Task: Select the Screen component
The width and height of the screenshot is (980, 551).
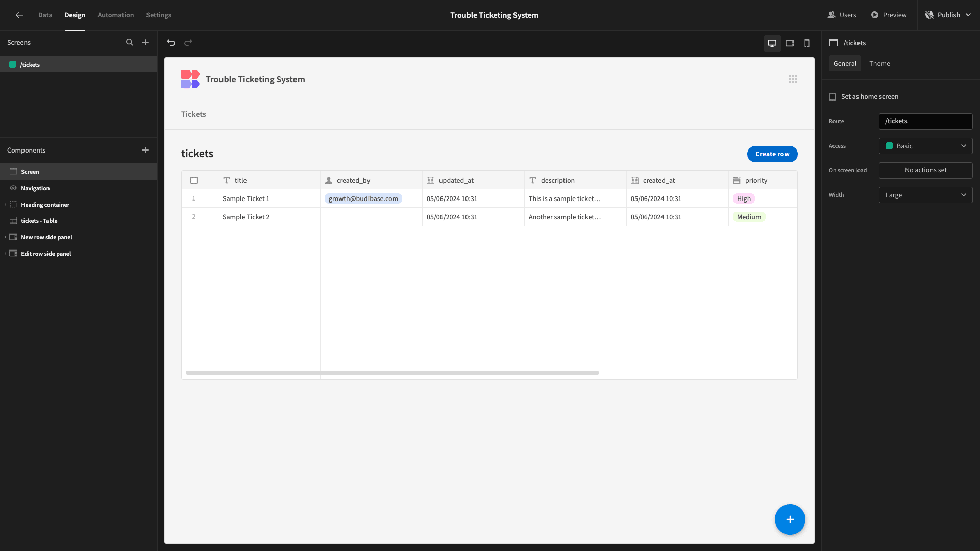Action: point(79,172)
